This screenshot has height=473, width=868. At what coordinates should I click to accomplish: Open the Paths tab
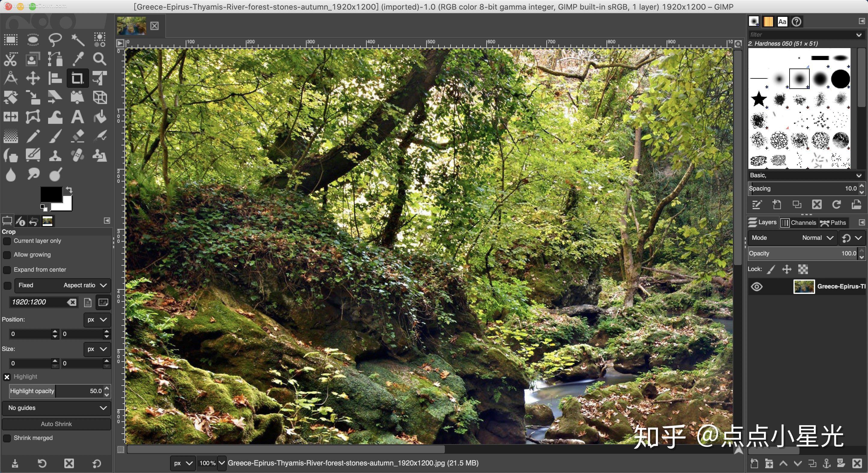(834, 223)
